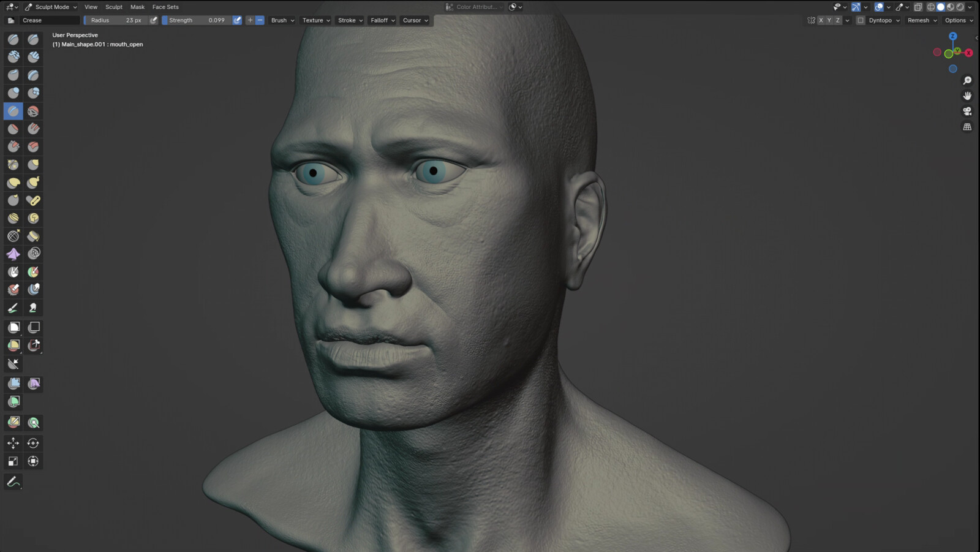The width and height of the screenshot is (980, 552).
Task: Select the Clay brush
Action: 13,57
